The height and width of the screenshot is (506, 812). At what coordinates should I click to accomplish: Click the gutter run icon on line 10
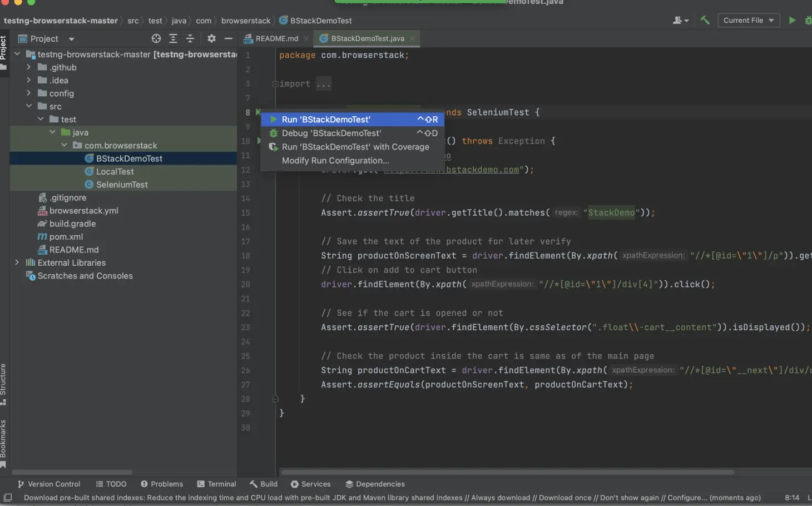pyautogui.click(x=259, y=141)
